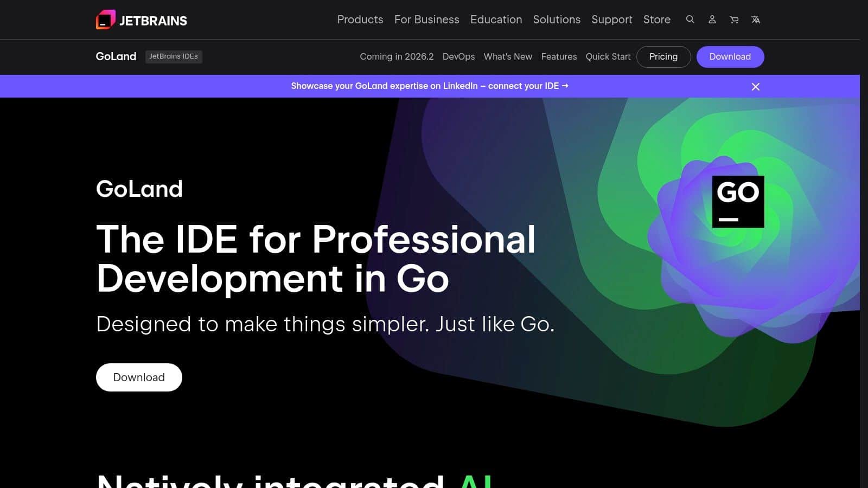Click the white Download button in hero
The image size is (868, 488).
[139, 377]
